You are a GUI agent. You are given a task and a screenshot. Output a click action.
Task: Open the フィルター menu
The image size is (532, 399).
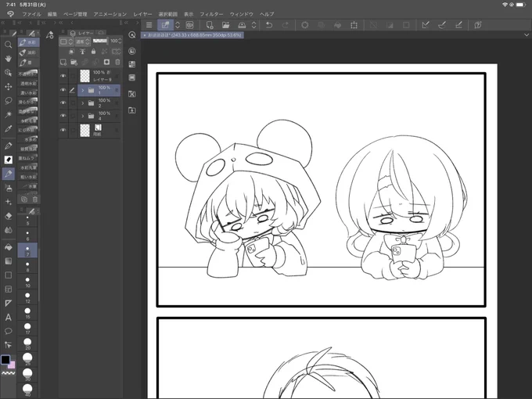211,14
